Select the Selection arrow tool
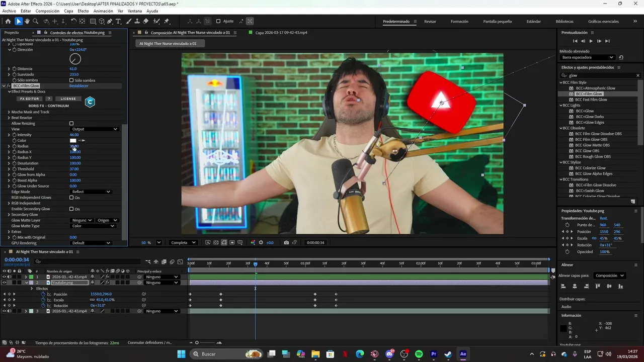Image resolution: width=644 pixels, height=362 pixels. pyautogui.click(x=19, y=21)
